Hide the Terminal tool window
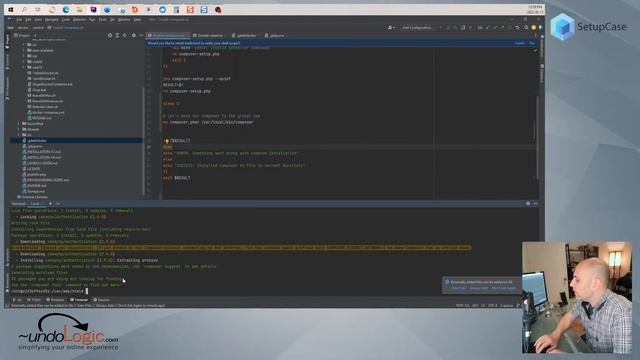 [536, 203]
